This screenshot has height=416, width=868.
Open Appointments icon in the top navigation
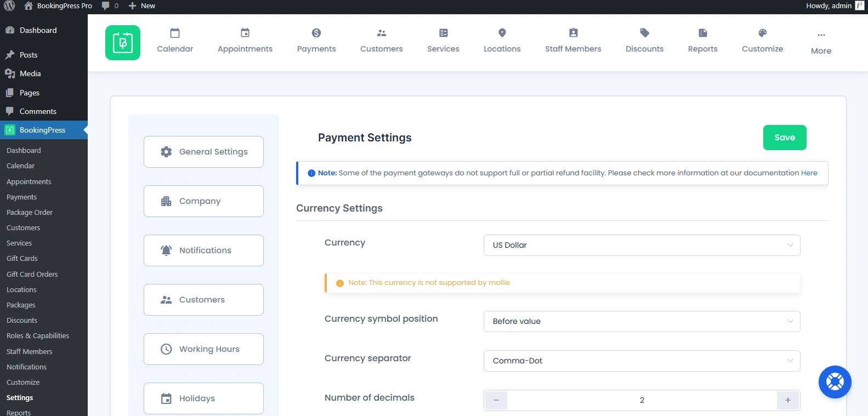click(x=245, y=33)
